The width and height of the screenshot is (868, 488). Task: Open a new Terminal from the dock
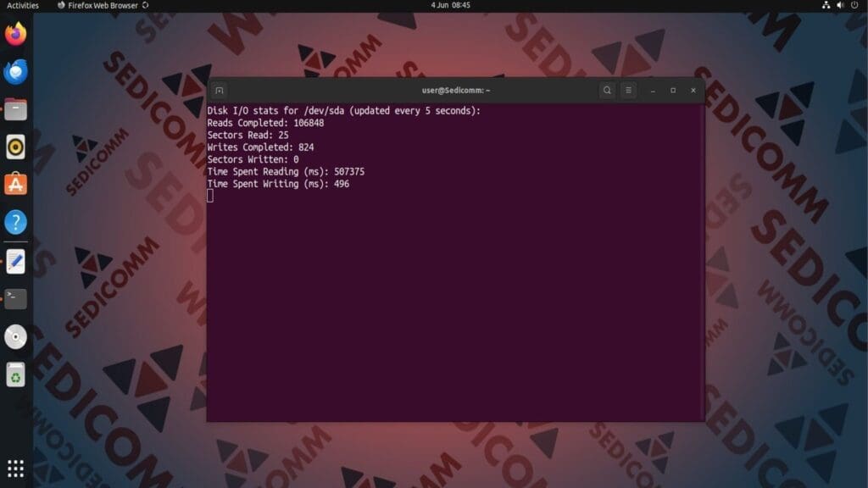click(x=15, y=298)
